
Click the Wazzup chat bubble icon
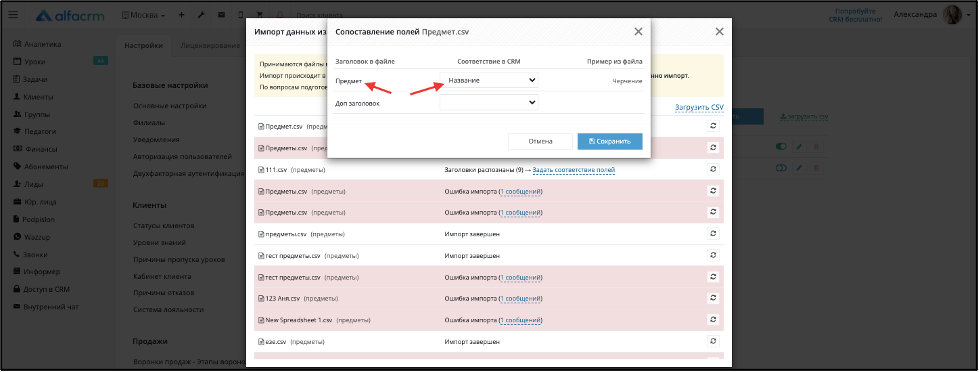17,237
